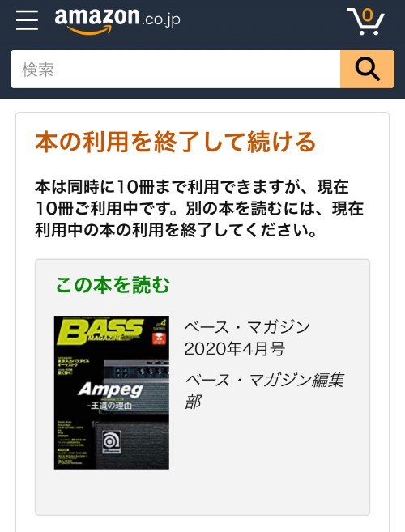The width and height of the screenshot is (405, 532).
Task: Open the Bass Magazine cover thumbnail
Action: pos(112,393)
